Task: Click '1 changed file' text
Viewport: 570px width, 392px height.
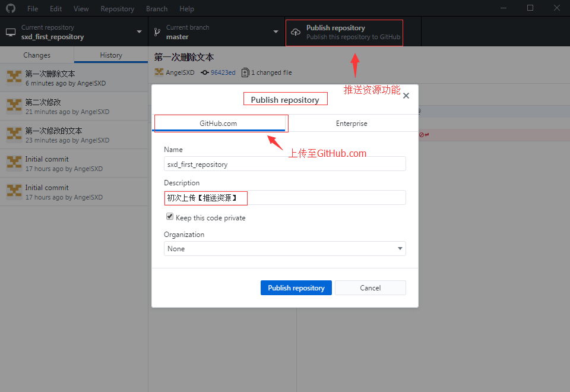Action: (x=271, y=72)
